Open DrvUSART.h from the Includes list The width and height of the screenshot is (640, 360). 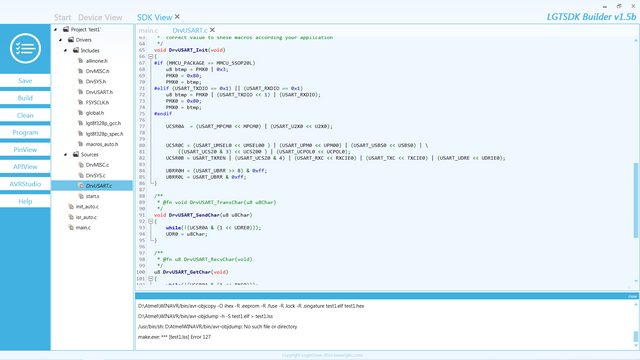click(99, 92)
